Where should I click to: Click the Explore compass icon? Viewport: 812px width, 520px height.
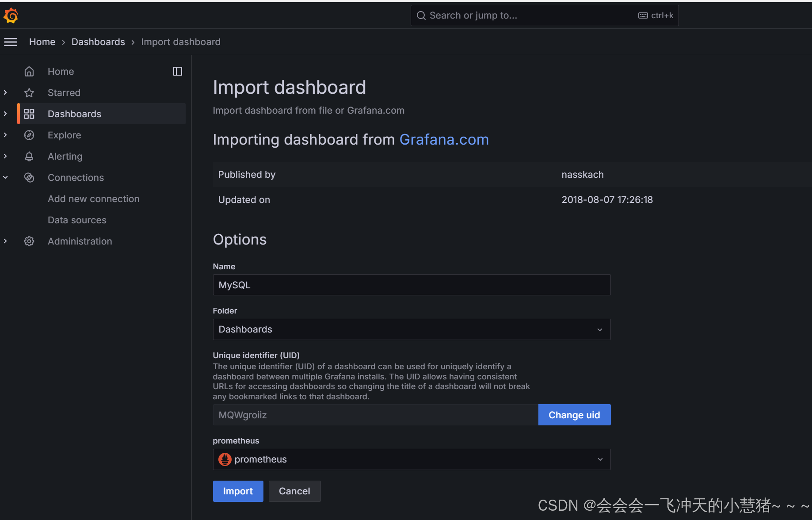[x=29, y=135]
